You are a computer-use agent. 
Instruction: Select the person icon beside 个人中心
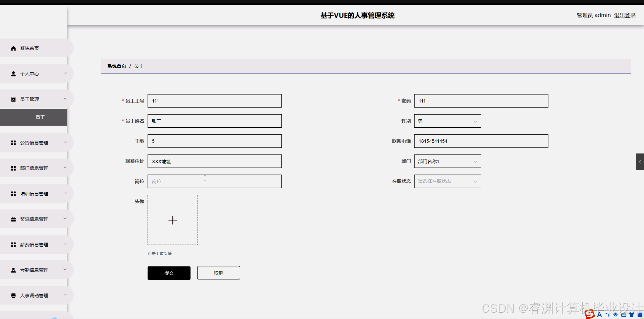click(13, 73)
